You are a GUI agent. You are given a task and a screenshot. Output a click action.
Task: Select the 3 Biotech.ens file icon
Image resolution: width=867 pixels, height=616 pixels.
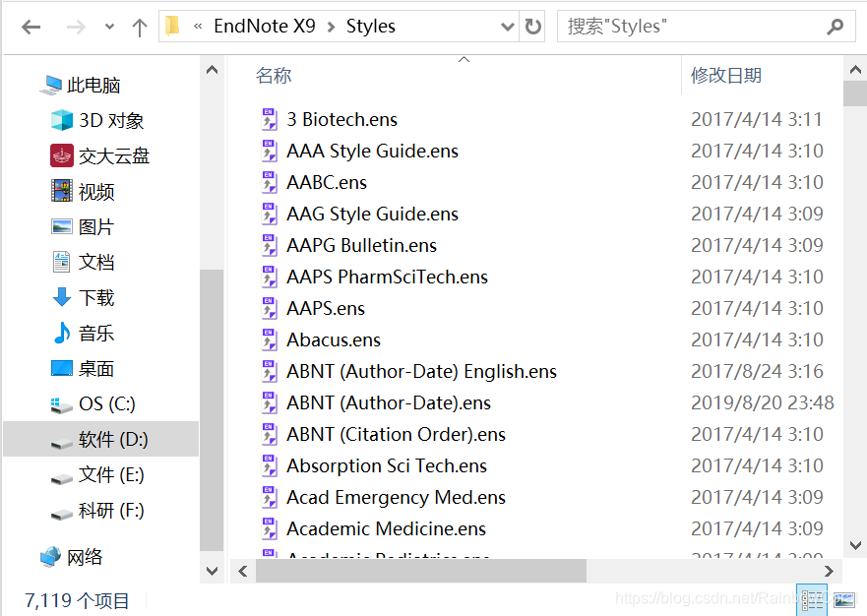click(269, 119)
